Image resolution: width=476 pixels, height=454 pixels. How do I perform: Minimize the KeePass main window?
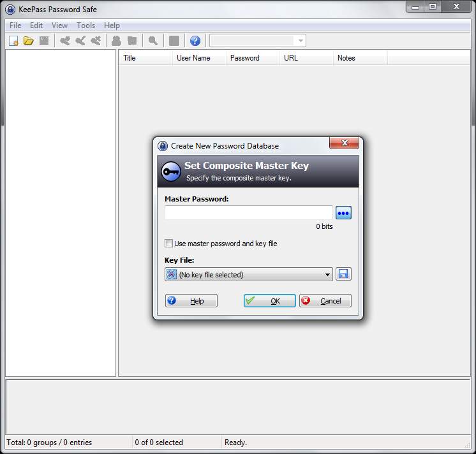415,7
